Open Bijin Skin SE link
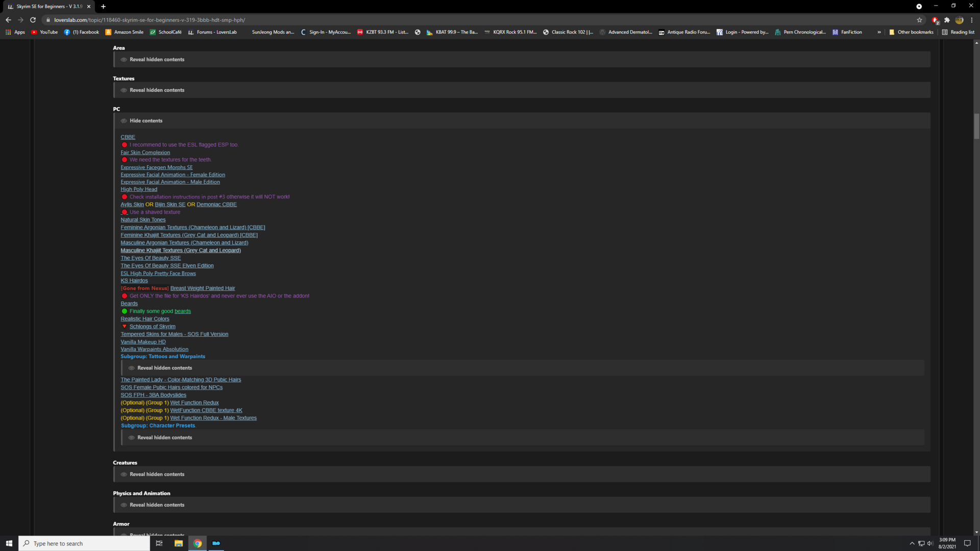The image size is (980, 551). coord(170,205)
